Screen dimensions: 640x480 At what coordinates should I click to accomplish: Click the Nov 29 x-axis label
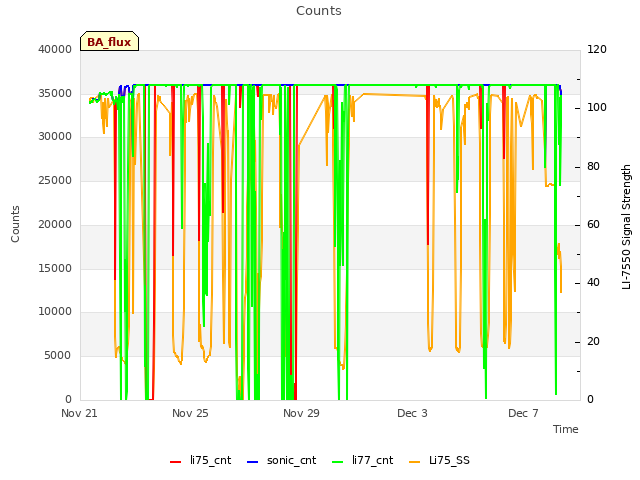pos(301,413)
